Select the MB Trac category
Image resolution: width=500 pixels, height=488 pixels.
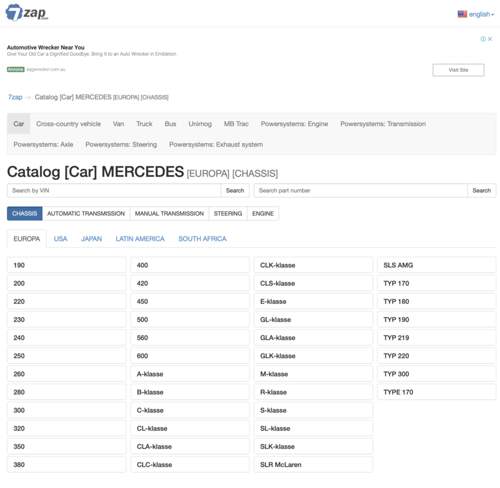(236, 124)
